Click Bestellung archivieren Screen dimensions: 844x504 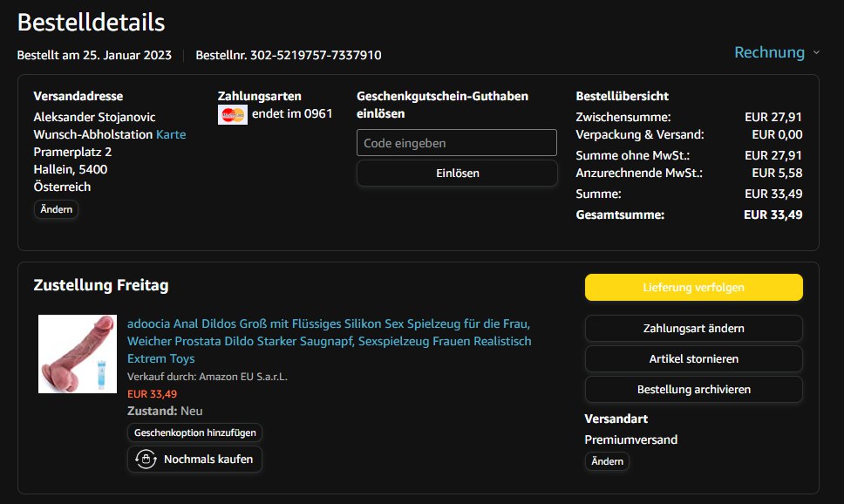(x=693, y=389)
